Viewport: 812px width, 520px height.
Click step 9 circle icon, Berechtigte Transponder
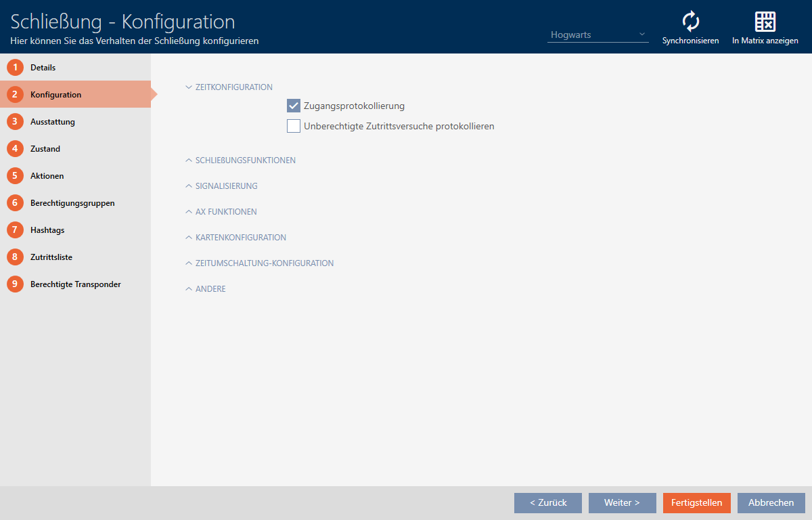point(15,284)
